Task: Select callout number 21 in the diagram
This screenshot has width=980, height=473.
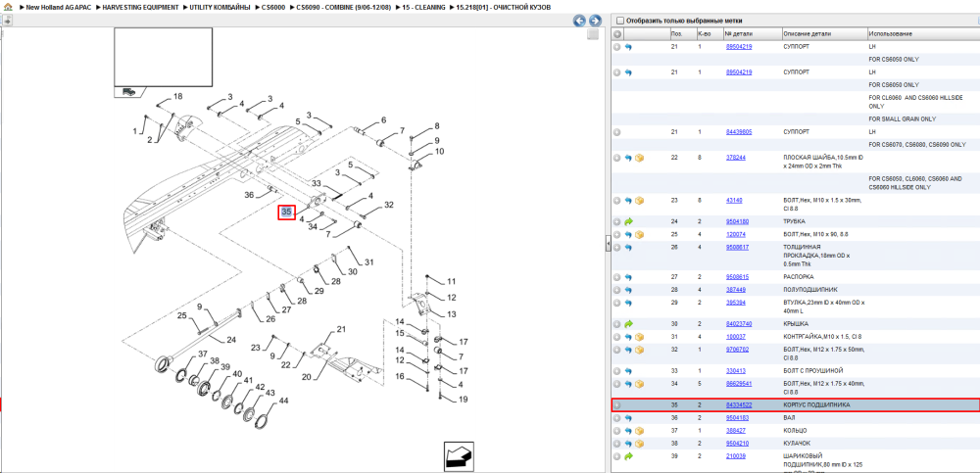Action: pos(341,329)
